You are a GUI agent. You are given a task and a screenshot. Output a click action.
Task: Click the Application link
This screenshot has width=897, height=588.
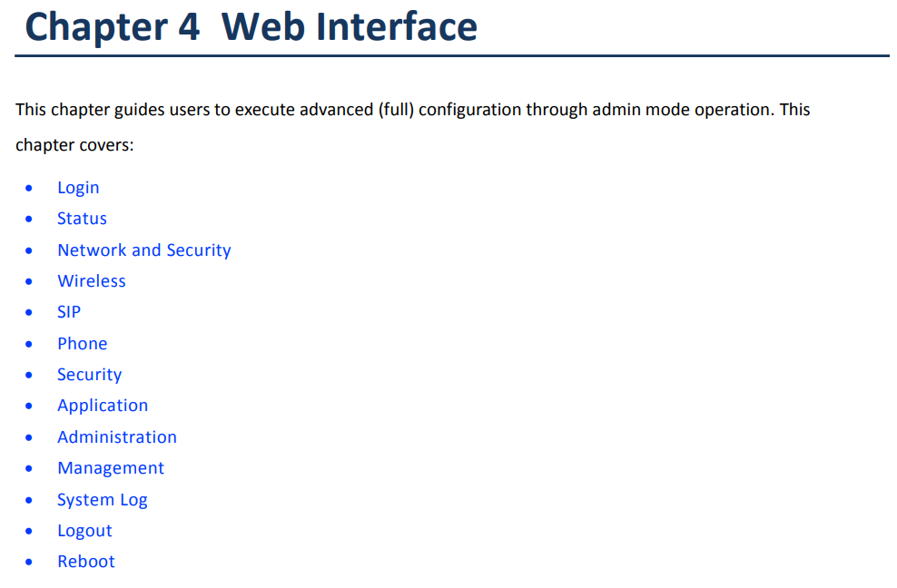pyautogui.click(x=103, y=406)
